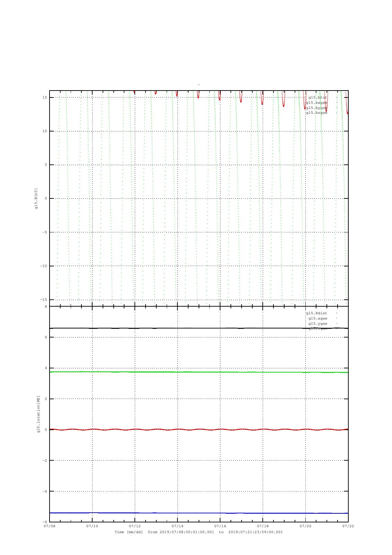The width and height of the screenshot is (392, 555).
Task: Click the g15.xgse legend label
Action: point(318,318)
